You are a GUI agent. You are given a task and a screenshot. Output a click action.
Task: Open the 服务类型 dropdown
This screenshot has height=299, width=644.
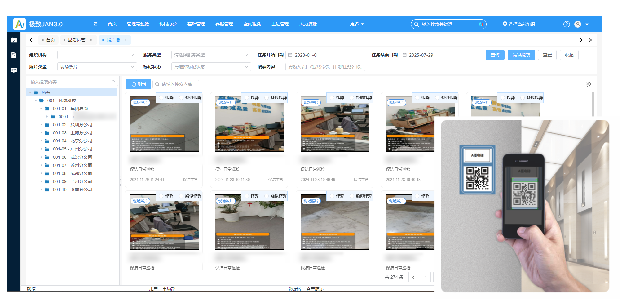[211, 55]
